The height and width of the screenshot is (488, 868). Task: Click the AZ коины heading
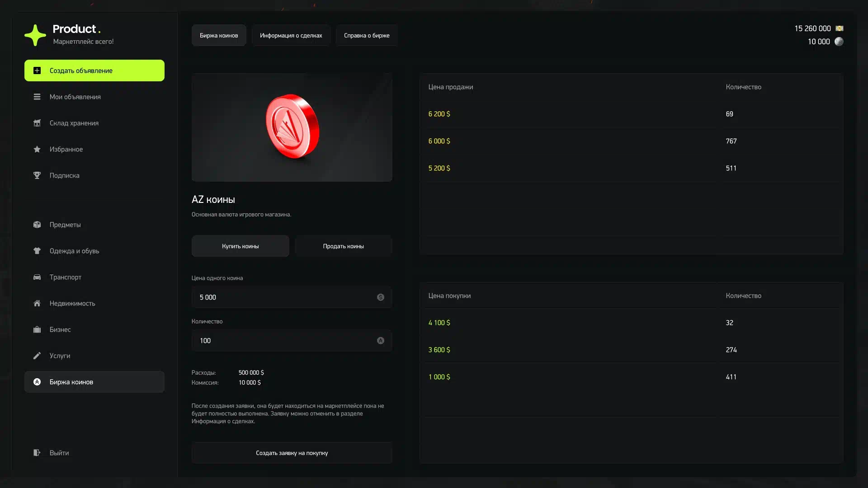click(x=213, y=199)
